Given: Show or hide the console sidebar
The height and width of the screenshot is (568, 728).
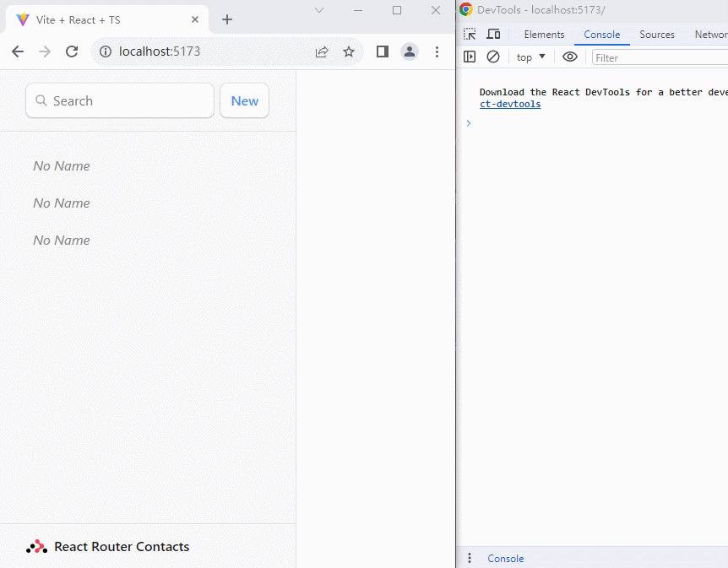Looking at the screenshot, I should point(470,57).
